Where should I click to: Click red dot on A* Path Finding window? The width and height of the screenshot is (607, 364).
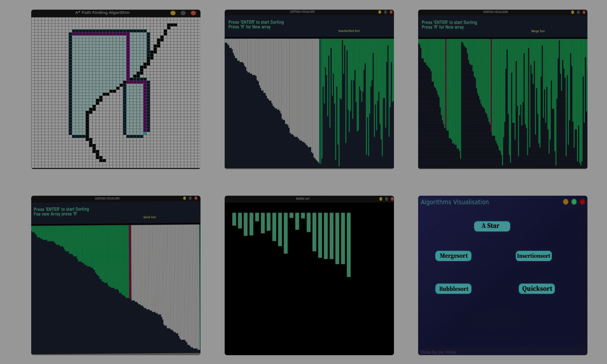pyautogui.click(x=193, y=13)
